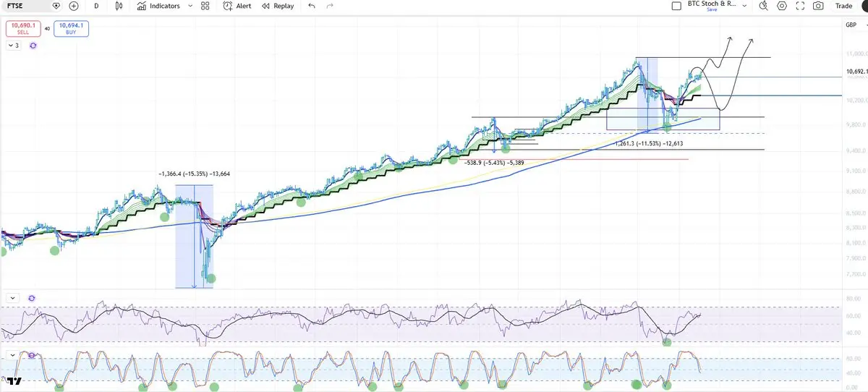Click the Trade button

(x=844, y=6)
